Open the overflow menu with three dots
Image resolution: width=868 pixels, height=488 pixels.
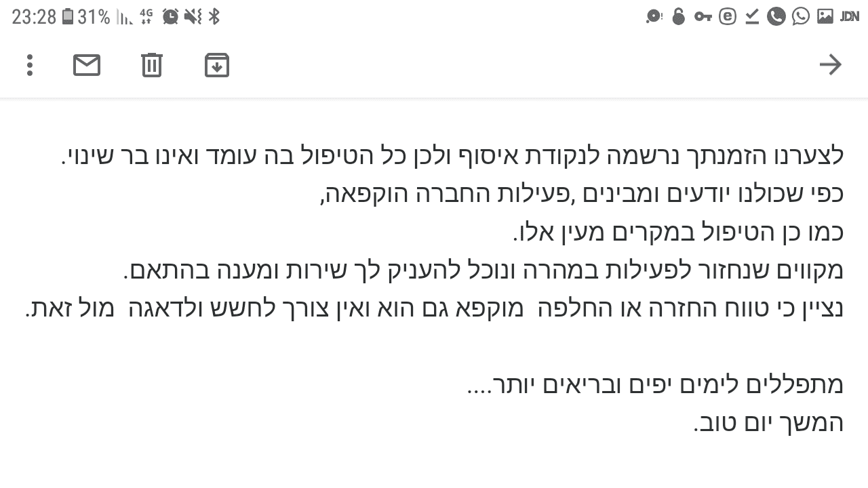click(x=29, y=64)
